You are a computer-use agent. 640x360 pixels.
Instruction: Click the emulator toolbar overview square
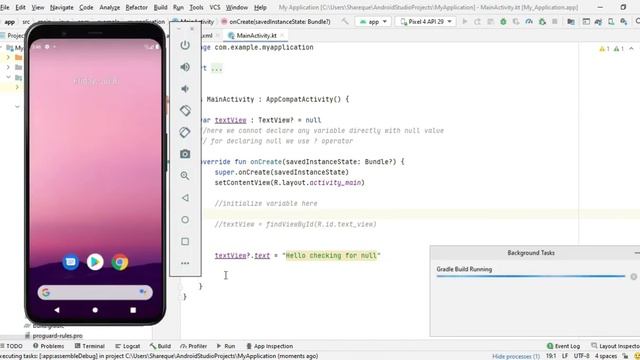pyautogui.click(x=185, y=242)
